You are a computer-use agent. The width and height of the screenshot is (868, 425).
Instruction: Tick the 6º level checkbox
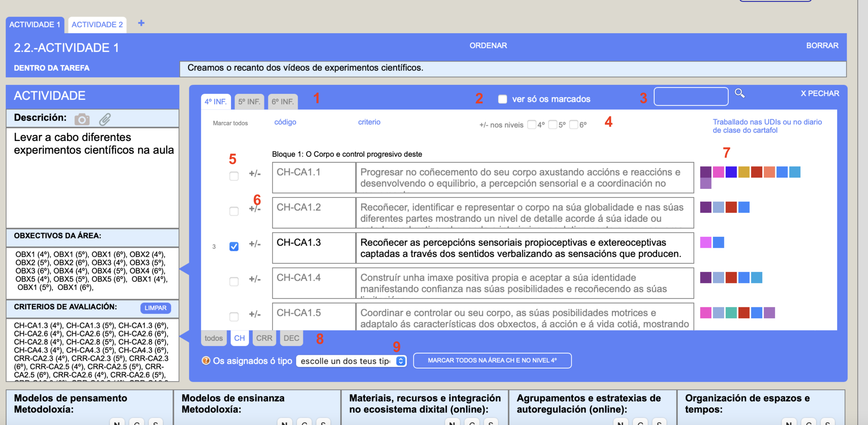[573, 125]
